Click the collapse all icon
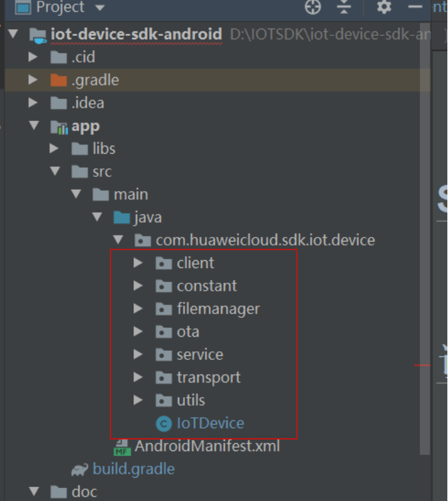 343,7
